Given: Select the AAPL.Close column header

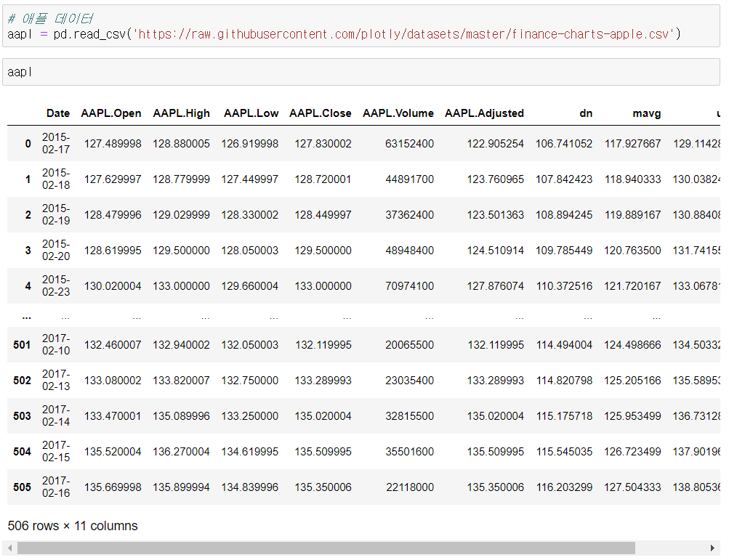Looking at the screenshot, I should click(x=321, y=113).
